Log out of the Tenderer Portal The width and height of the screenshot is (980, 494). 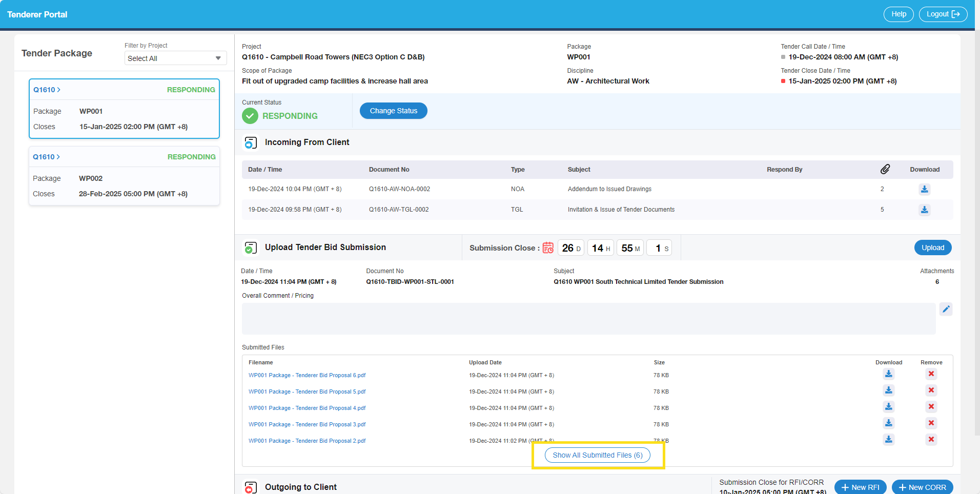click(943, 14)
